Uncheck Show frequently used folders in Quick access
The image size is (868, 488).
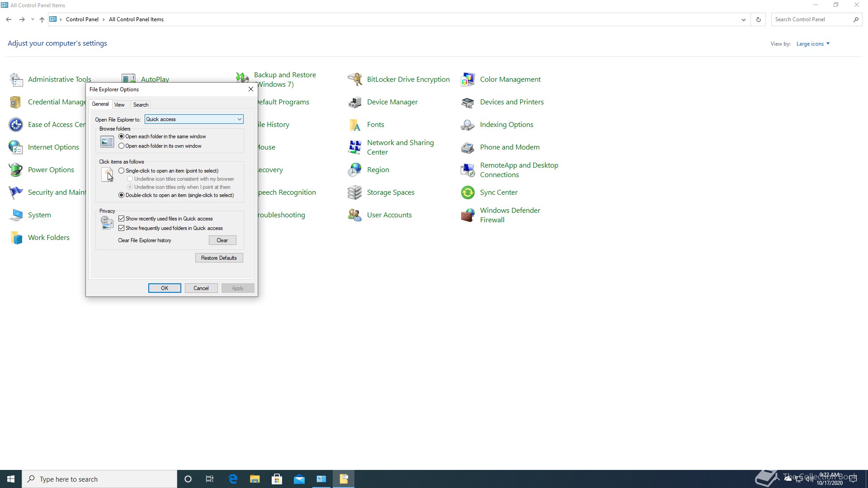(x=122, y=228)
